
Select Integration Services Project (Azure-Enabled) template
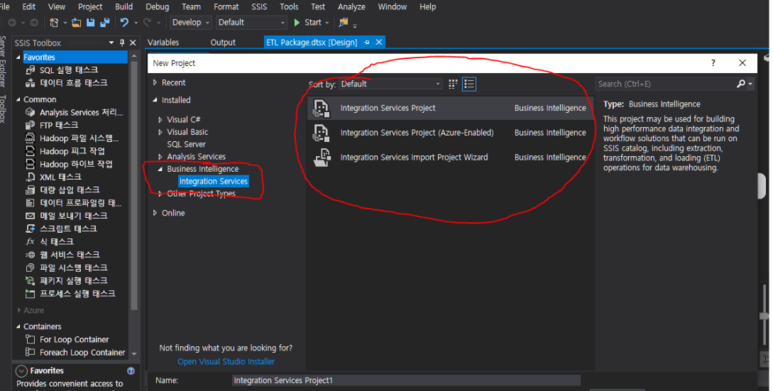point(451,133)
